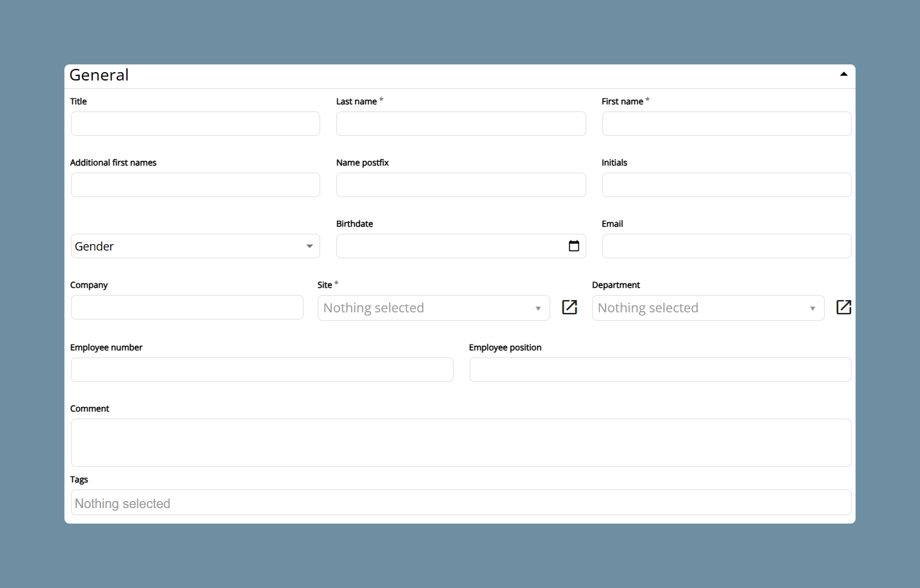Open the Tags selection field

(x=461, y=502)
